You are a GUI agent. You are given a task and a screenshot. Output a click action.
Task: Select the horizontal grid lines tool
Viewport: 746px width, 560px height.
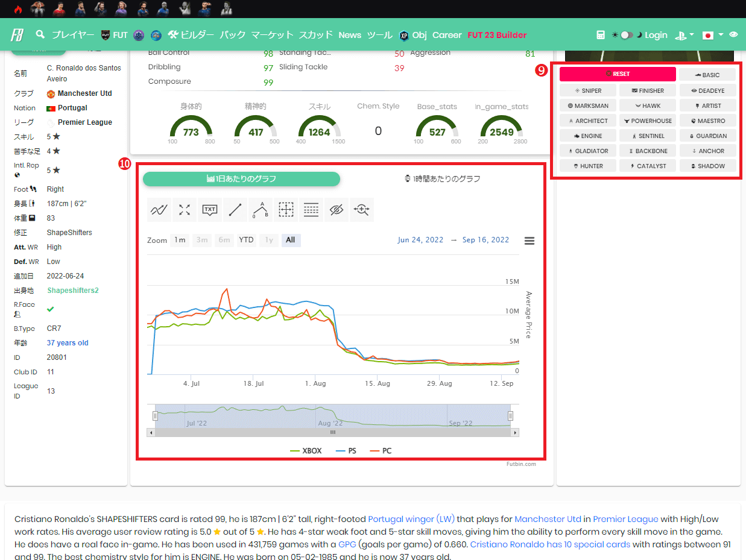tap(311, 210)
